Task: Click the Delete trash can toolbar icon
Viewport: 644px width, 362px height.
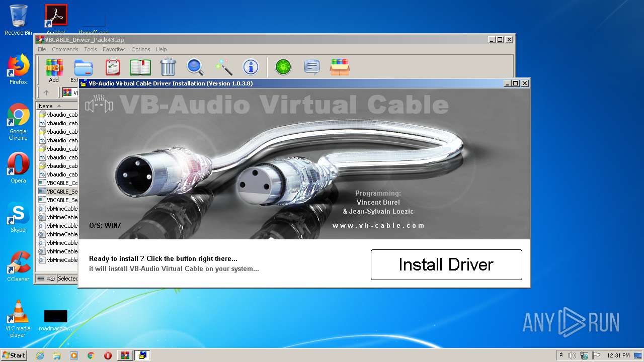Action: tap(168, 67)
